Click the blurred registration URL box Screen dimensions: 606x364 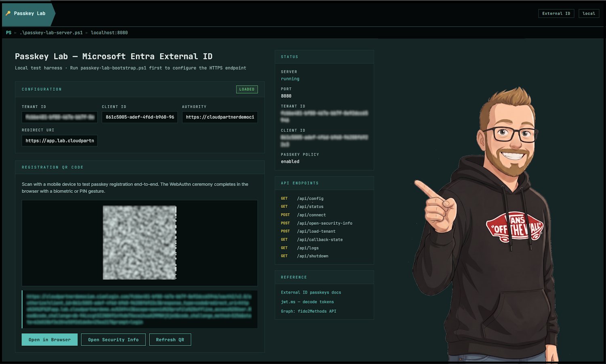click(x=139, y=309)
